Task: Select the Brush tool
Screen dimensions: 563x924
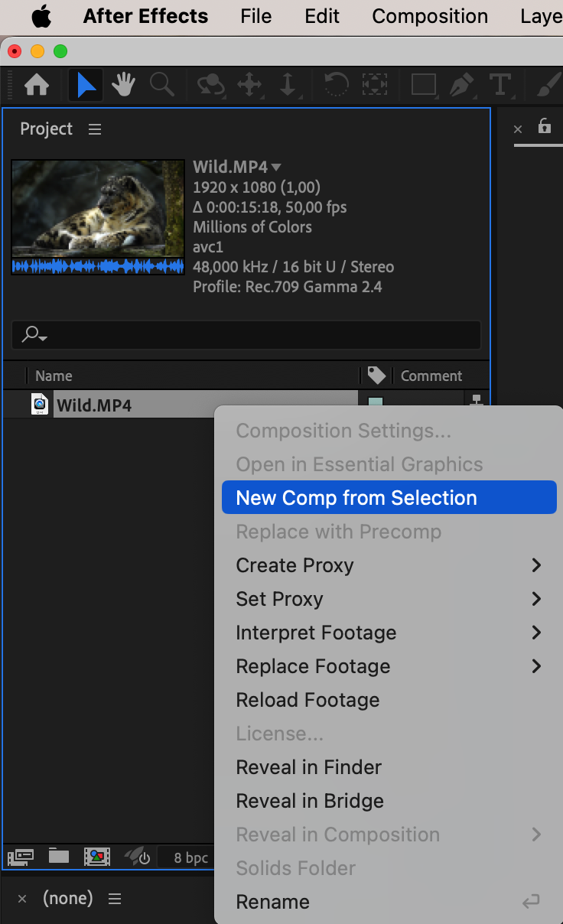Action: tap(548, 84)
